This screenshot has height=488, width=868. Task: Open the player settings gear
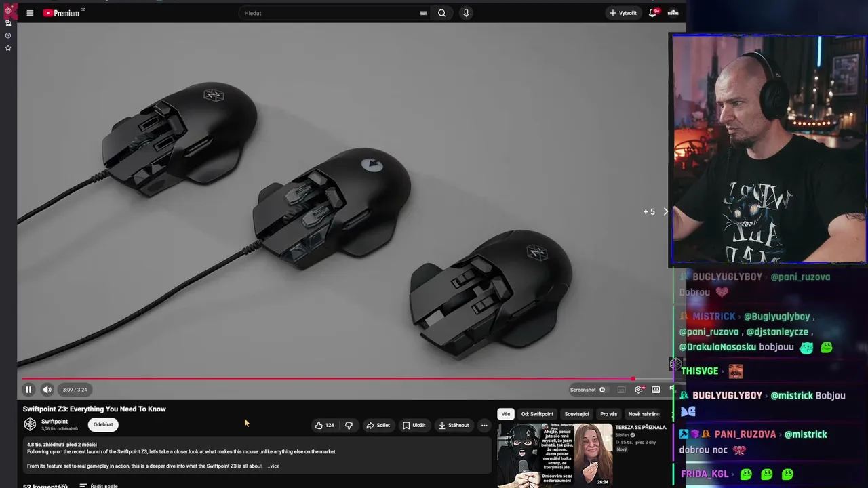[x=639, y=390]
